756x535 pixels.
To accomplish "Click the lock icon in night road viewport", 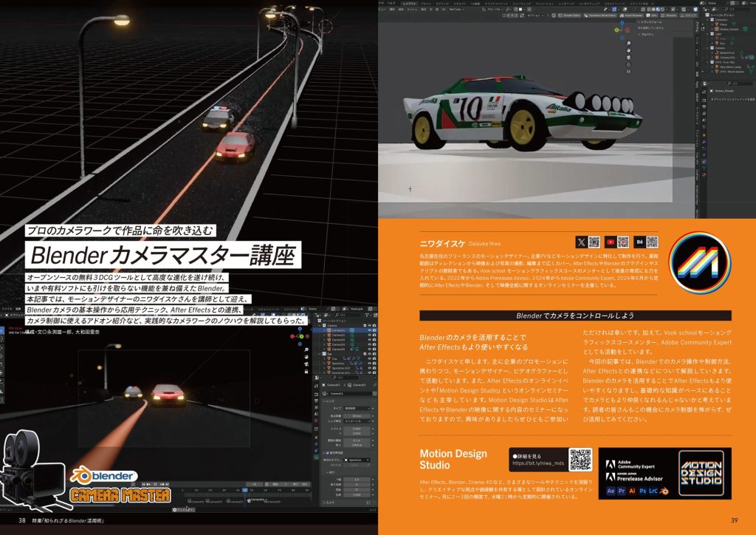I will pos(306,372).
